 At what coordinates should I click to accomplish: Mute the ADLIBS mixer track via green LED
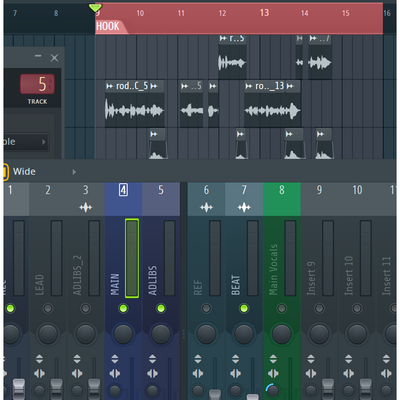click(161, 308)
